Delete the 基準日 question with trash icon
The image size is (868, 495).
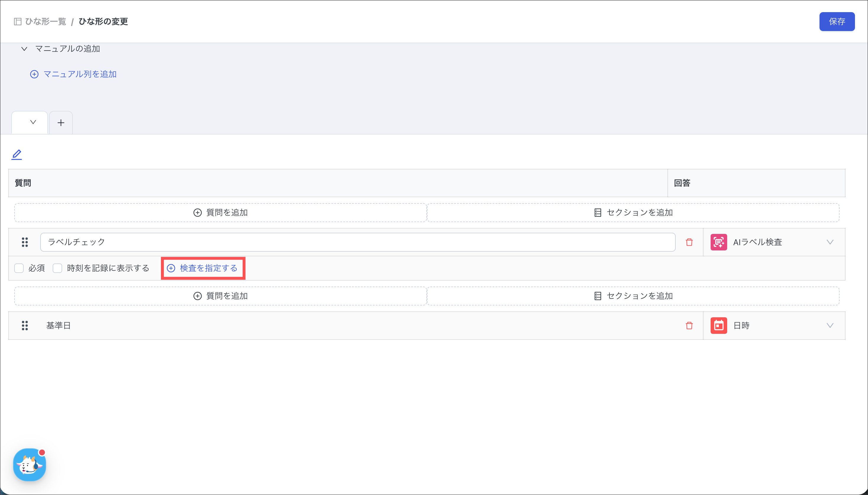point(689,325)
